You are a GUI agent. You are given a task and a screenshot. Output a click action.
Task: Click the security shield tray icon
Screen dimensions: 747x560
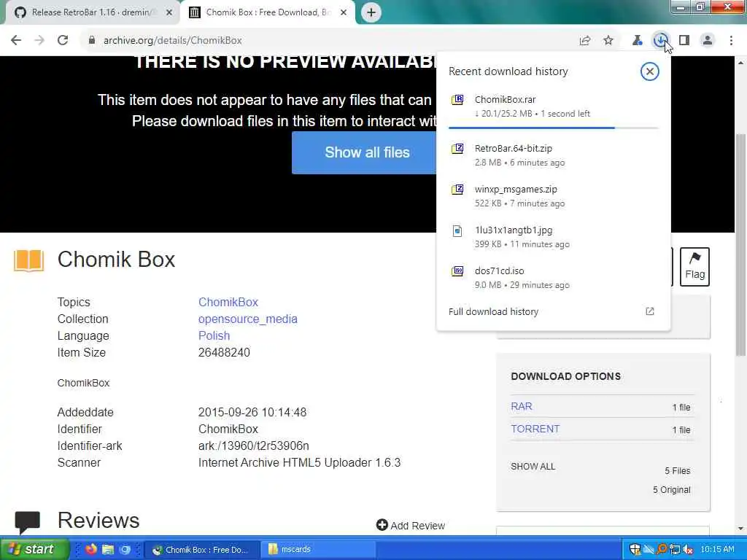635,549
